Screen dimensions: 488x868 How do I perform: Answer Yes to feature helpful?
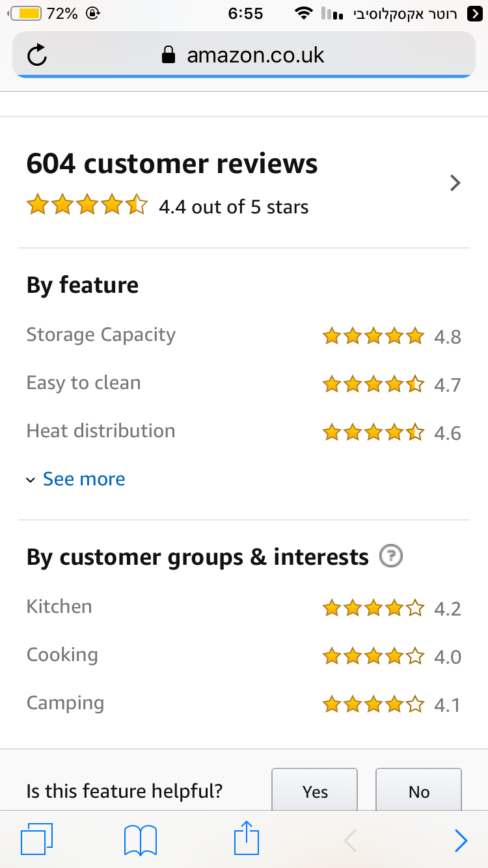314,791
